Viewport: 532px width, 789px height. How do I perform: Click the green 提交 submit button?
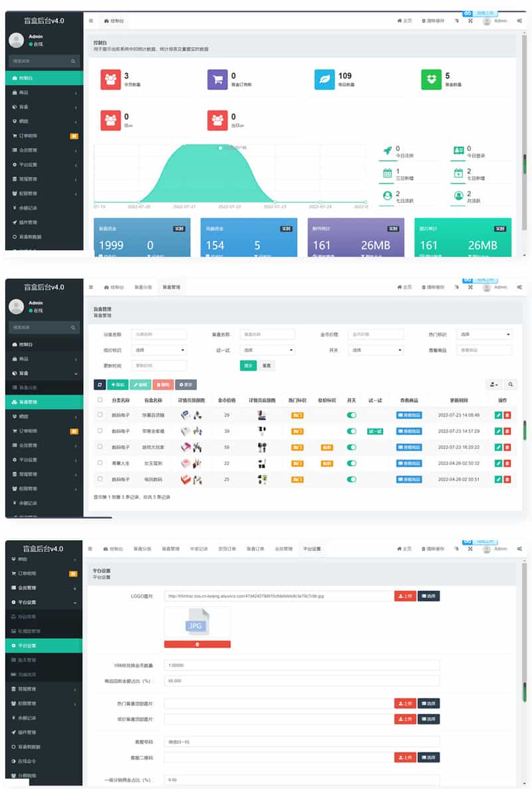pyautogui.click(x=248, y=365)
